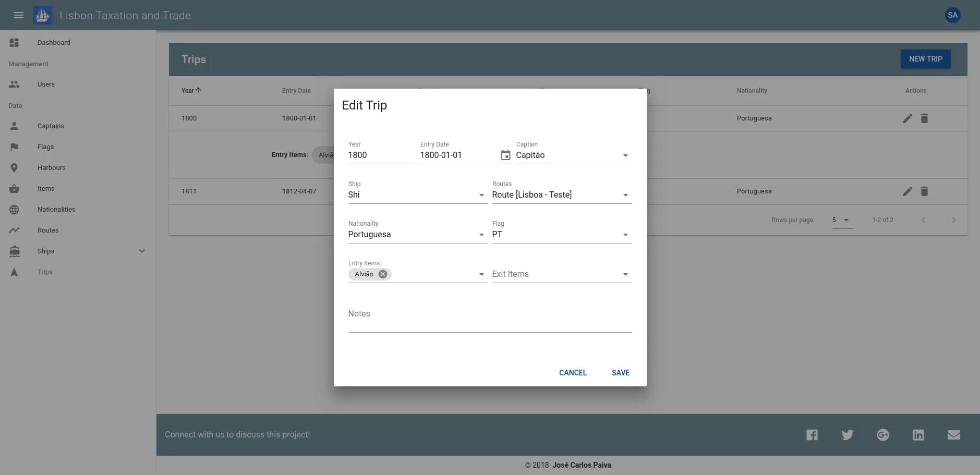The width and height of the screenshot is (980, 475).
Task: Open Routes in sidebar
Action: coord(48,230)
